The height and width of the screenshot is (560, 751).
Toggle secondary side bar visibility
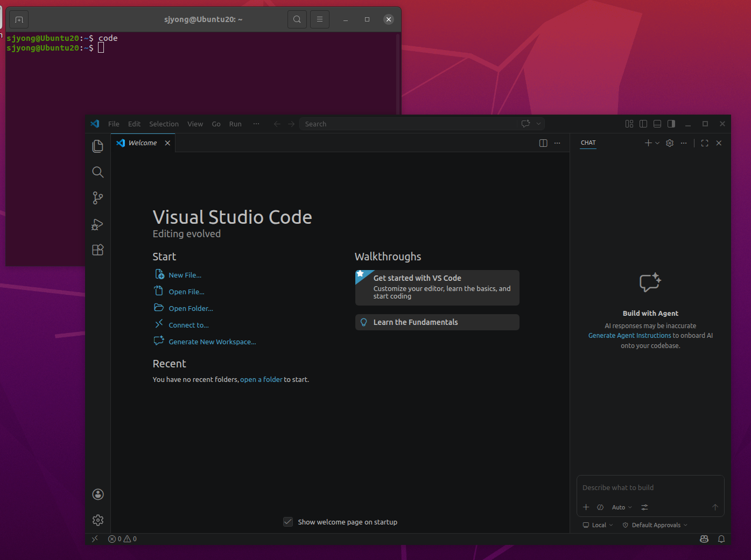(x=671, y=124)
